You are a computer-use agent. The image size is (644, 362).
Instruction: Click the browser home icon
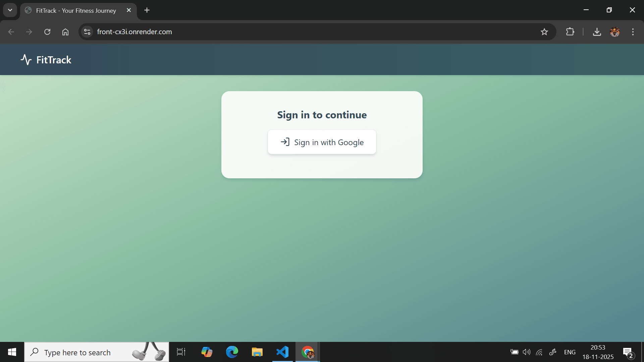point(65,32)
